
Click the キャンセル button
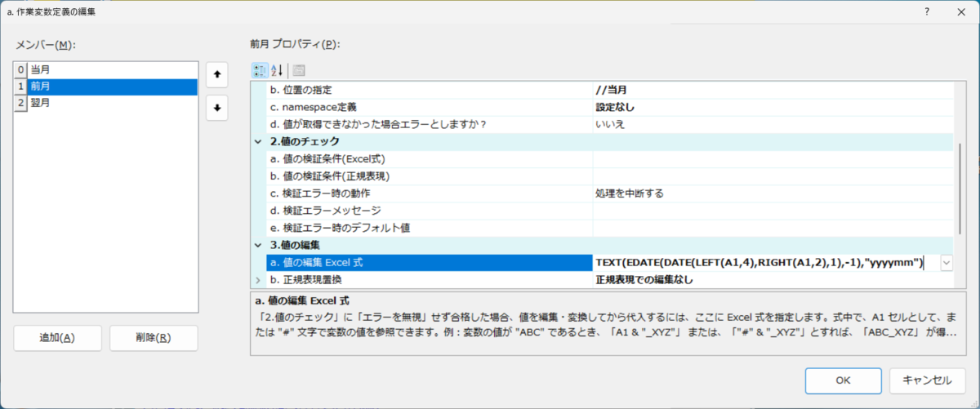(x=927, y=380)
